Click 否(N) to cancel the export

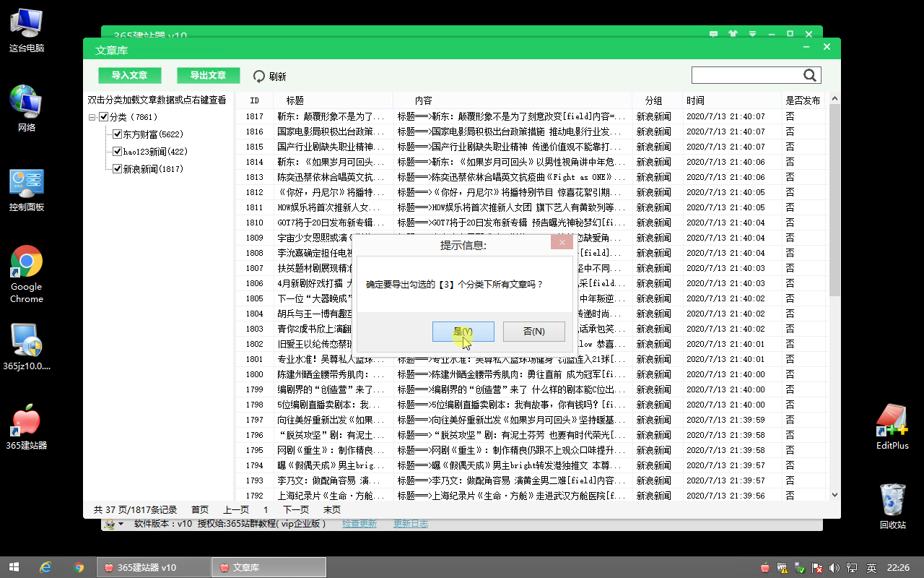[533, 332]
